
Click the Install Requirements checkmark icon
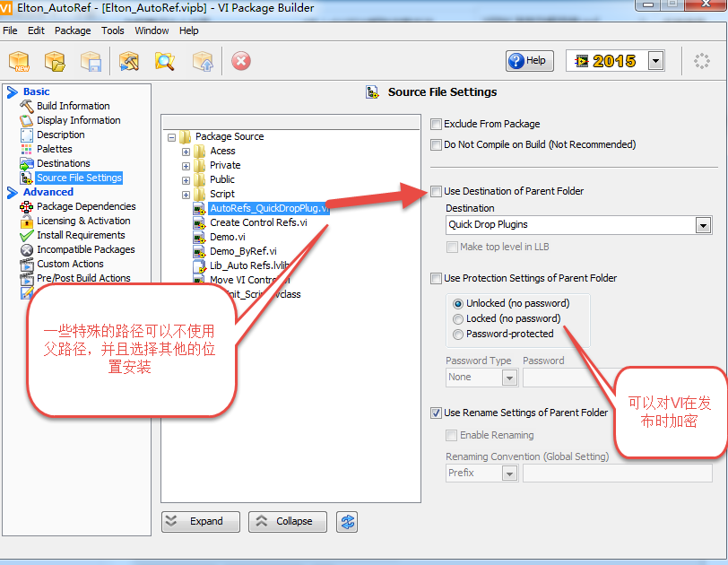(27, 235)
